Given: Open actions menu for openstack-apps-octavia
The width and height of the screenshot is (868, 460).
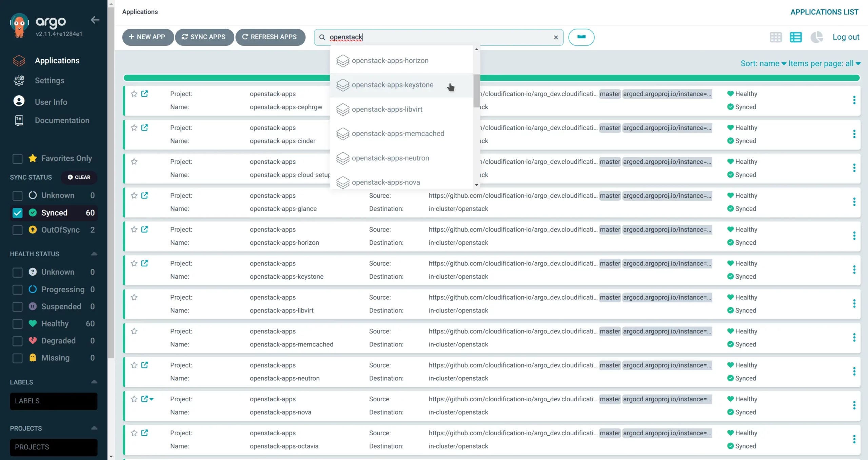Looking at the screenshot, I should (854, 439).
